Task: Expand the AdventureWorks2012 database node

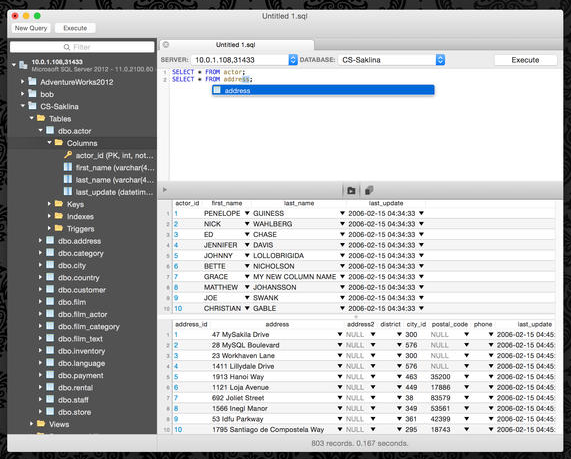Action: click(23, 82)
